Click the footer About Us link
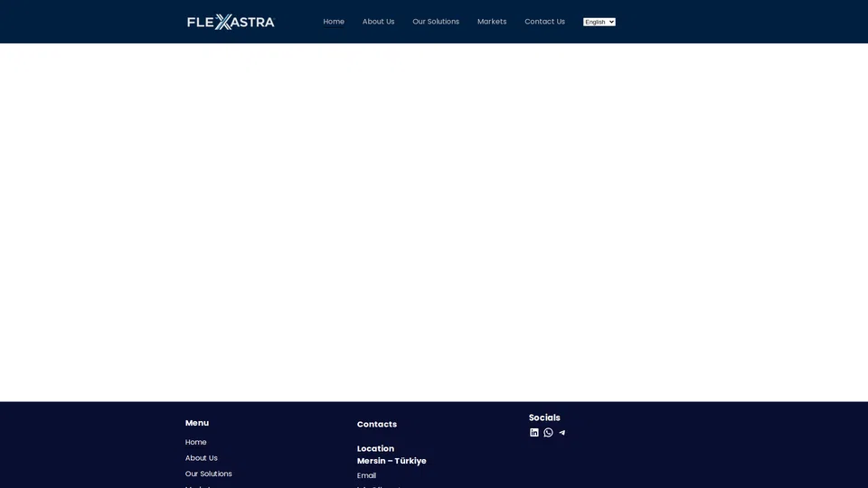The height and width of the screenshot is (488, 868). point(202,458)
